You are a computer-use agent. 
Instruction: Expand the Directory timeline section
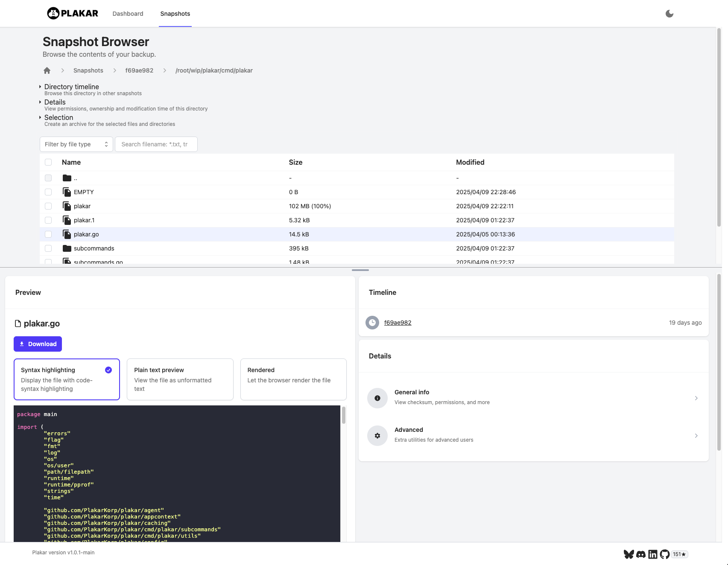(71, 87)
